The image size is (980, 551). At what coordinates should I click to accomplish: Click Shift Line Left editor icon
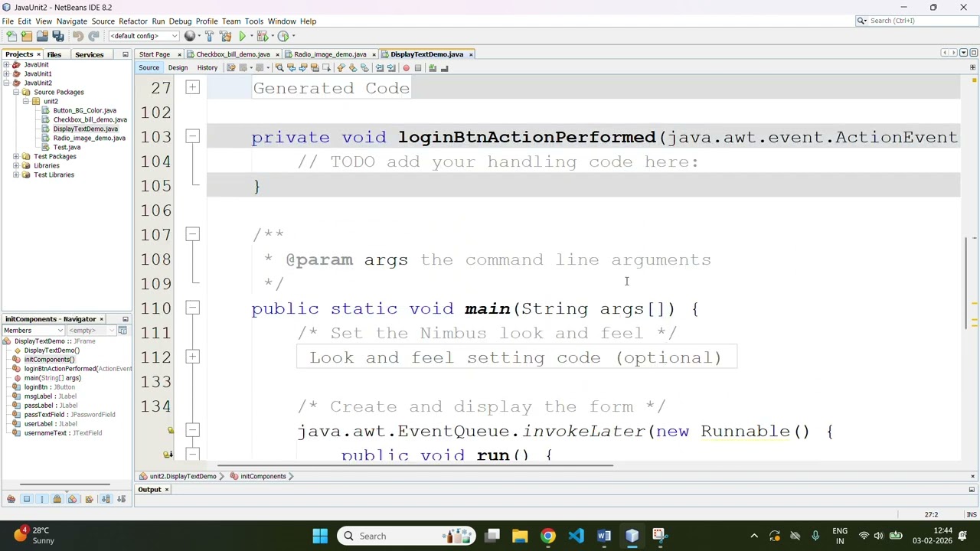coord(380,68)
